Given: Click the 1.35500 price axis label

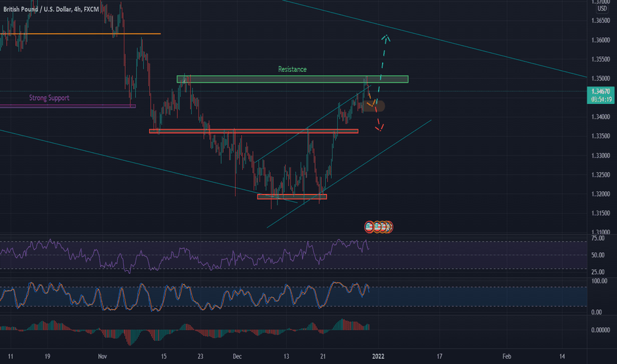Looking at the screenshot, I should point(600,60).
